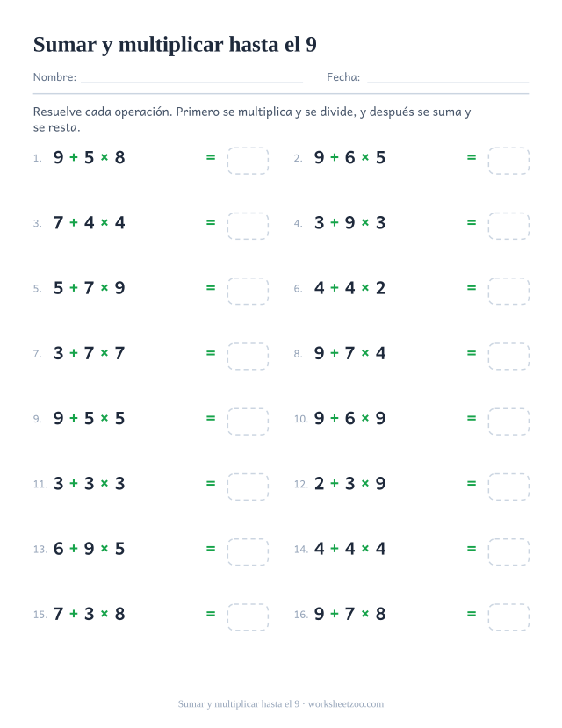Select answer box for 9 + 5 × 8

(248, 161)
